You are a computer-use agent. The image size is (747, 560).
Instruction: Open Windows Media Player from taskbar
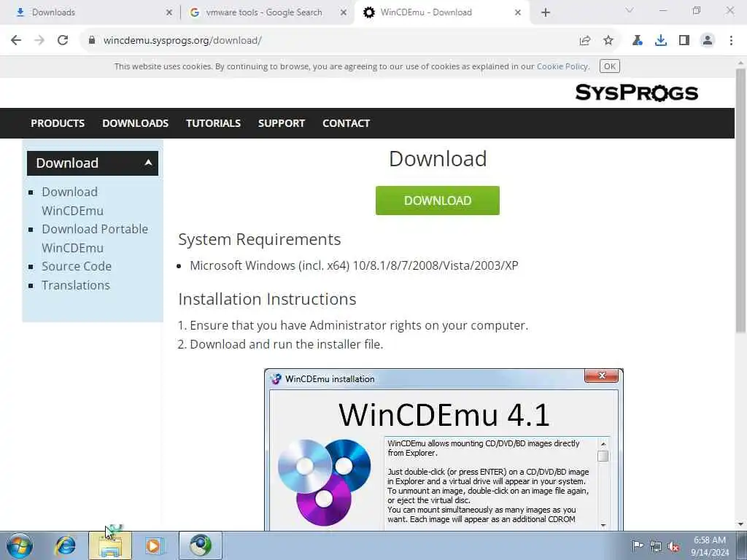[x=155, y=545]
